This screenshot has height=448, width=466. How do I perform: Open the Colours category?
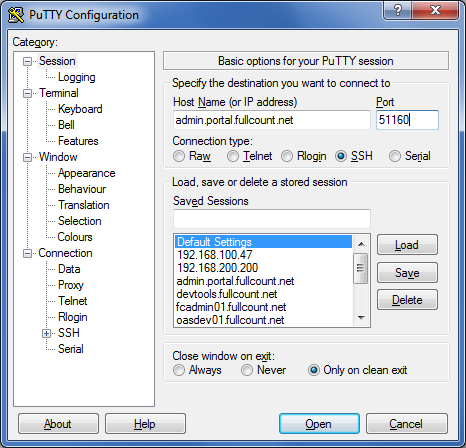pyautogui.click(x=75, y=237)
